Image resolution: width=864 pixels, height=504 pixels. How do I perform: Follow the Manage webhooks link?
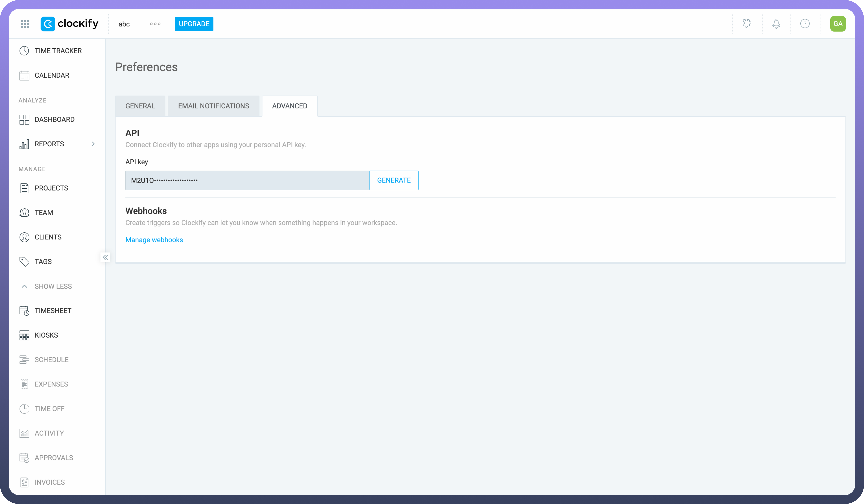[x=154, y=240]
